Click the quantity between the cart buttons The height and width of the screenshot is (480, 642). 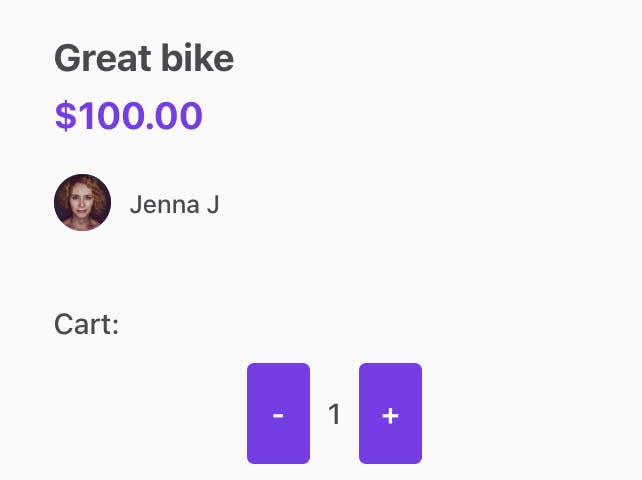(334, 414)
